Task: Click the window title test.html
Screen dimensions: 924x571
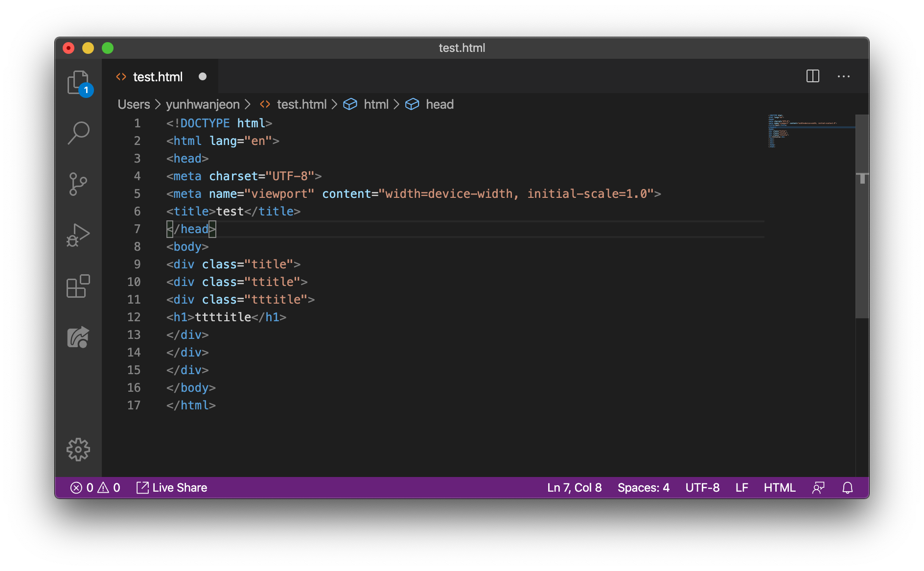Action: pos(462,48)
